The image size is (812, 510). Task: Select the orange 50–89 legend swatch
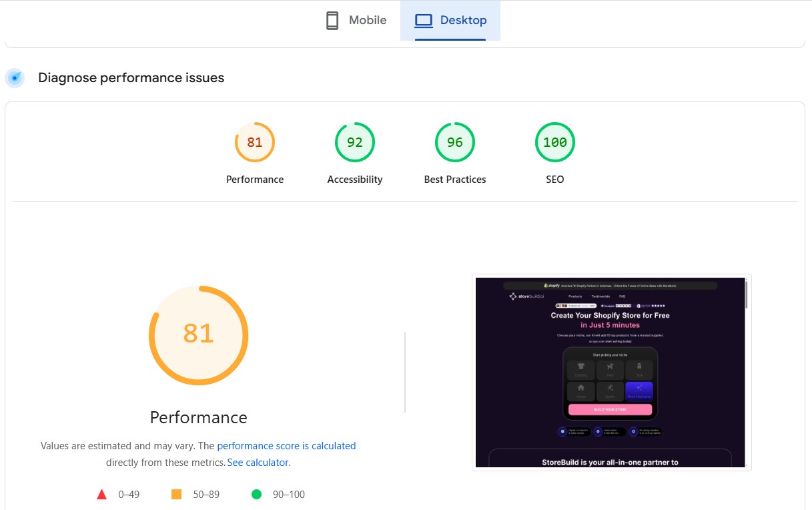[176, 494]
